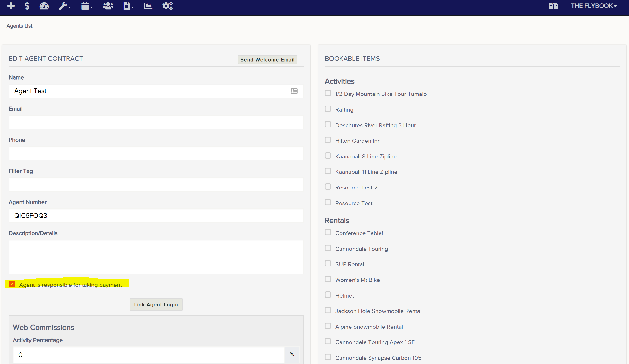The width and height of the screenshot is (629, 364).
Task: Open the gears settings icon
Action: pyautogui.click(x=168, y=6)
